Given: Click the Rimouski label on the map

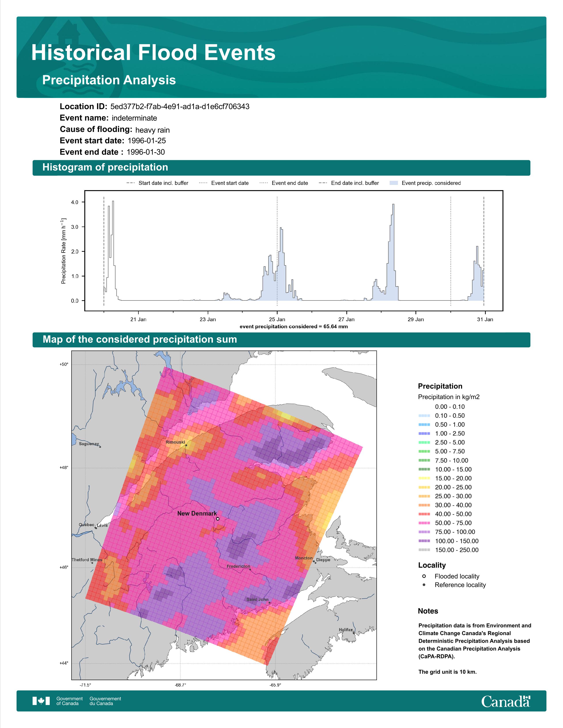Looking at the screenshot, I should point(175,442).
